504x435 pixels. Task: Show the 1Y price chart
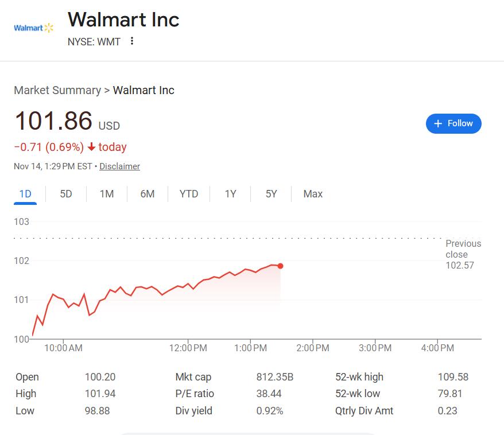tap(230, 194)
